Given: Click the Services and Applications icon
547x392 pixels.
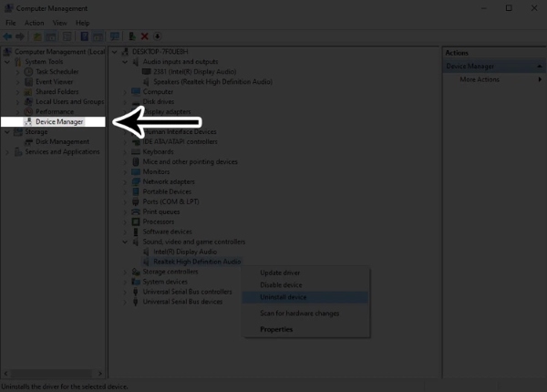Looking at the screenshot, I should 18,151.
